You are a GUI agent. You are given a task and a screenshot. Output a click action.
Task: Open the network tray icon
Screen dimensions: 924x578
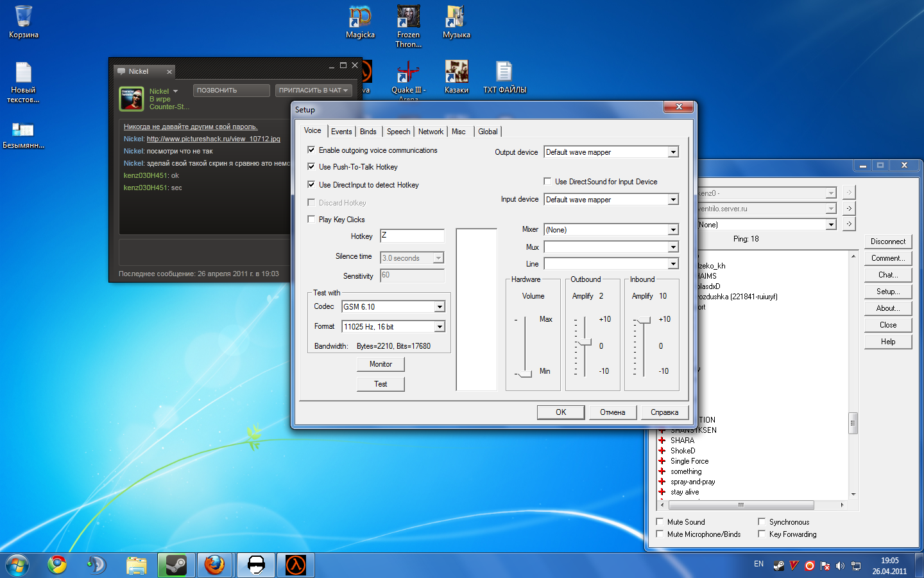tap(855, 566)
